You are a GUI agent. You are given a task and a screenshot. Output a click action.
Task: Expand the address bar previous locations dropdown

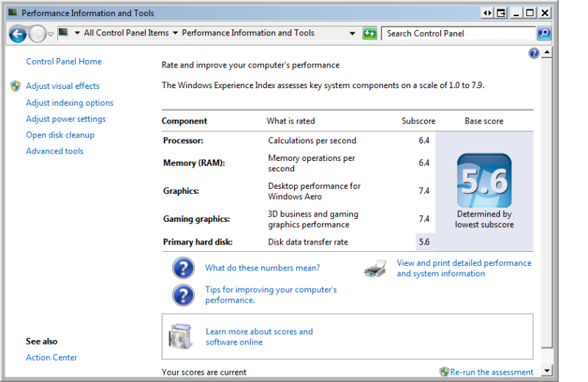(x=353, y=34)
